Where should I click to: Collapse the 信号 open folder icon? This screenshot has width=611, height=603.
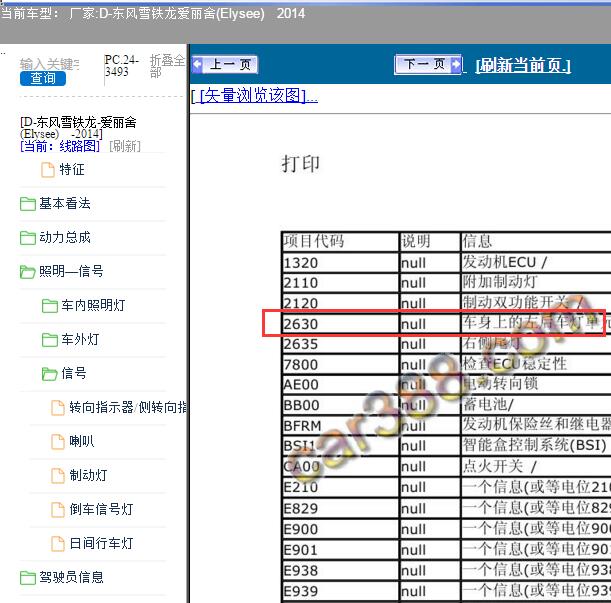[x=50, y=374]
